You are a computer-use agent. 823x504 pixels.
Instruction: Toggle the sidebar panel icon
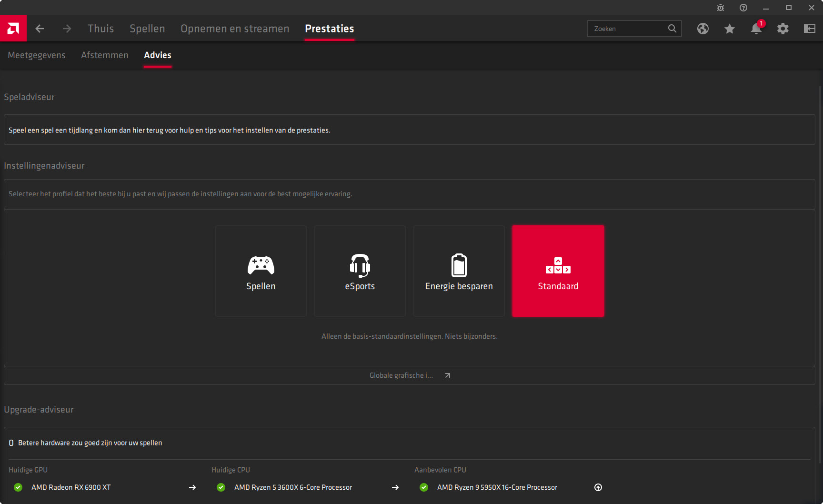point(809,29)
